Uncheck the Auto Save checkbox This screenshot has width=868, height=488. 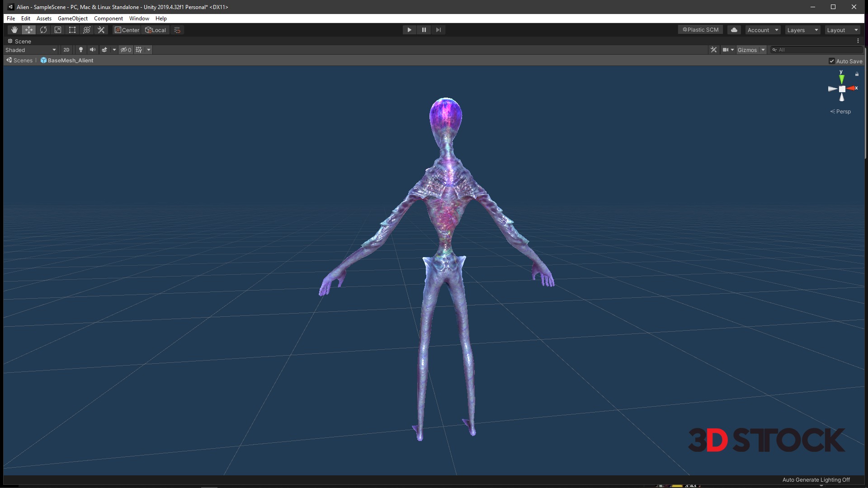(832, 61)
